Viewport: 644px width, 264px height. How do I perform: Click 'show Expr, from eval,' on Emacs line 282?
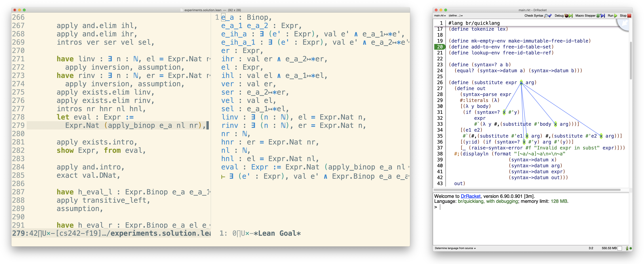click(101, 150)
